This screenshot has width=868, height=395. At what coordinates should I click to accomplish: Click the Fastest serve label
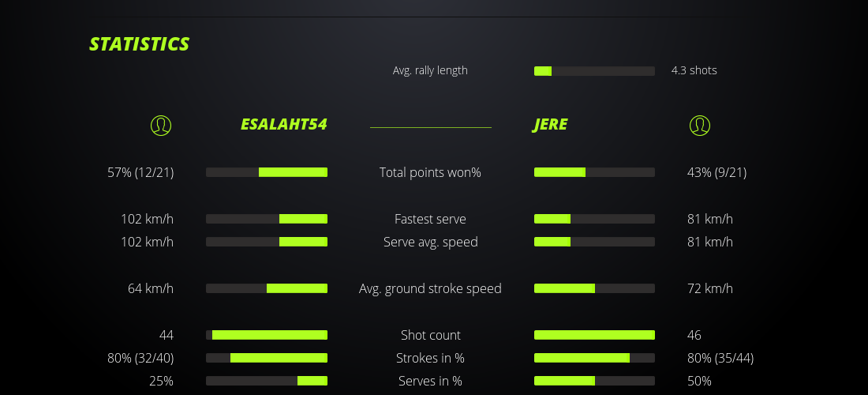[430, 219]
